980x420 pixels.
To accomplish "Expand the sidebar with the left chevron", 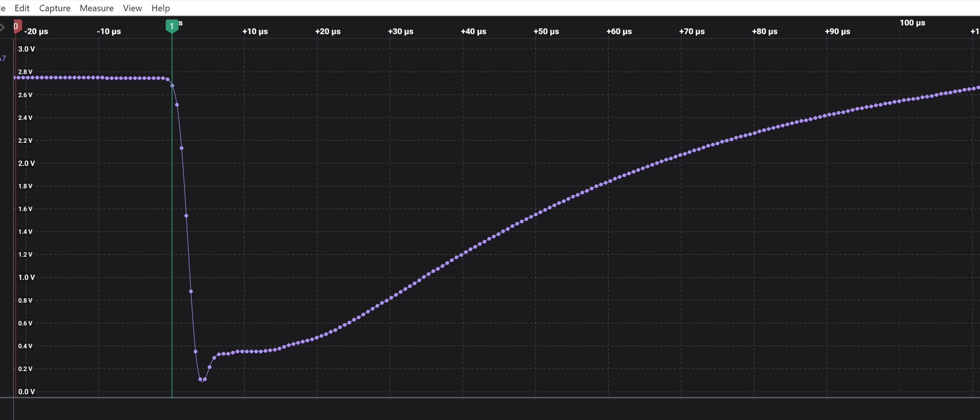I will (x=2, y=27).
